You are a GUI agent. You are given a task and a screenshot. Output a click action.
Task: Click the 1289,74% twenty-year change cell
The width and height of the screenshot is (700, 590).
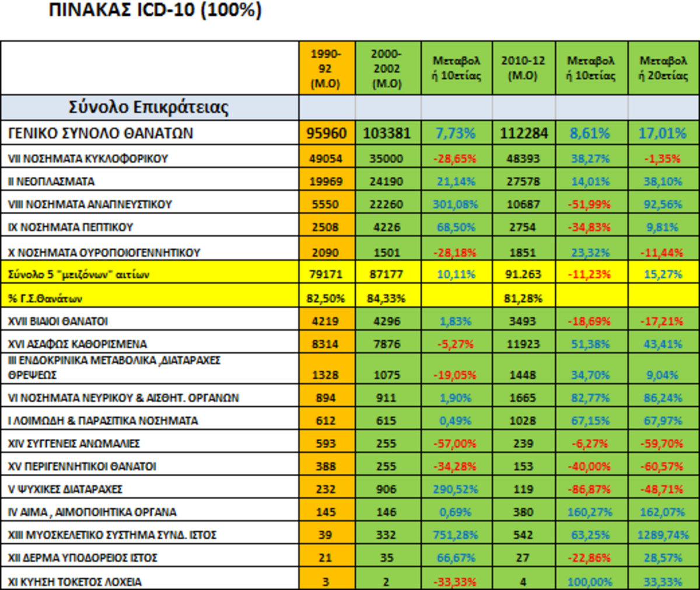(x=663, y=535)
